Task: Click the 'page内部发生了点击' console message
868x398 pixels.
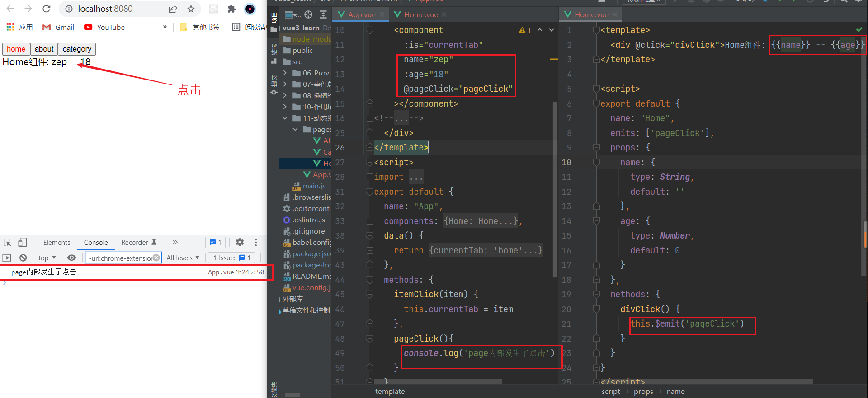Action: 44,272
